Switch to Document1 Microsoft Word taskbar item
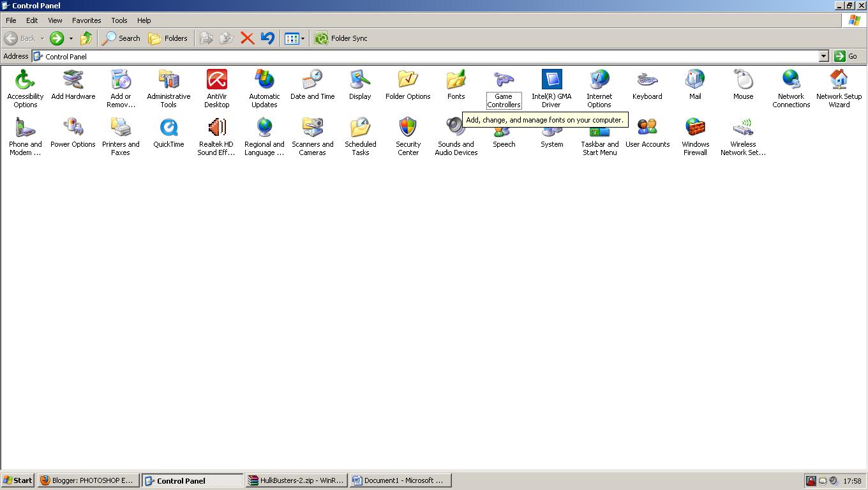868x490 pixels. coord(400,480)
